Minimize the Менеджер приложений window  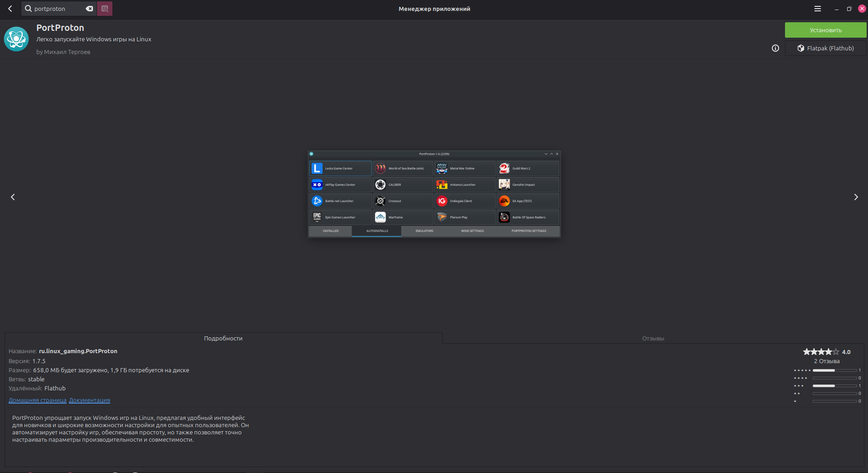(837, 9)
